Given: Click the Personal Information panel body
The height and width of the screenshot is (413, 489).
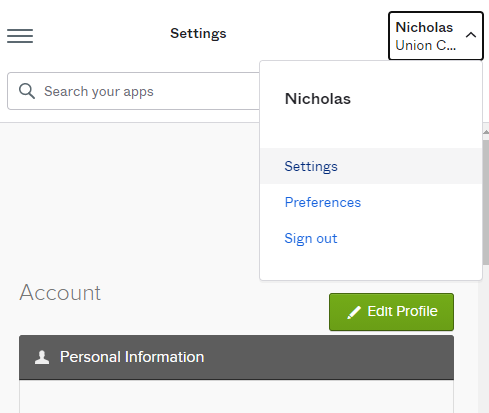Looking at the screenshot, I should pos(236,396).
